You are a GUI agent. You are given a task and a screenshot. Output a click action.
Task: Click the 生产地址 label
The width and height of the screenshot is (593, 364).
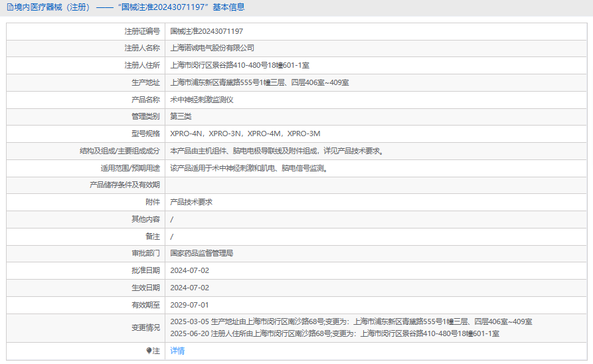pos(145,82)
